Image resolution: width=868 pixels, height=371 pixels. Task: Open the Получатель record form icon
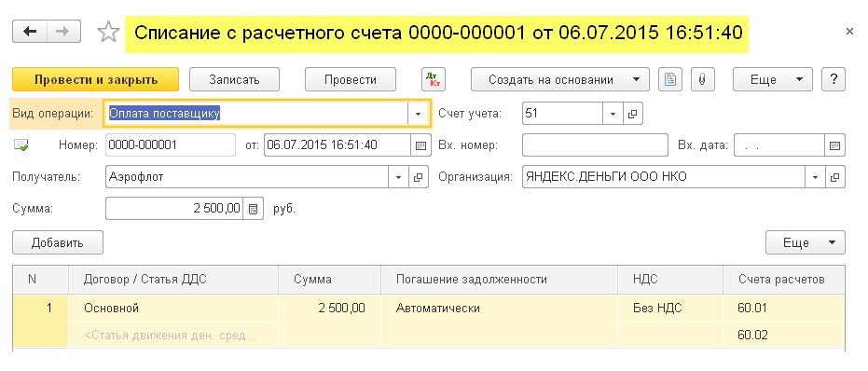coord(419,177)
